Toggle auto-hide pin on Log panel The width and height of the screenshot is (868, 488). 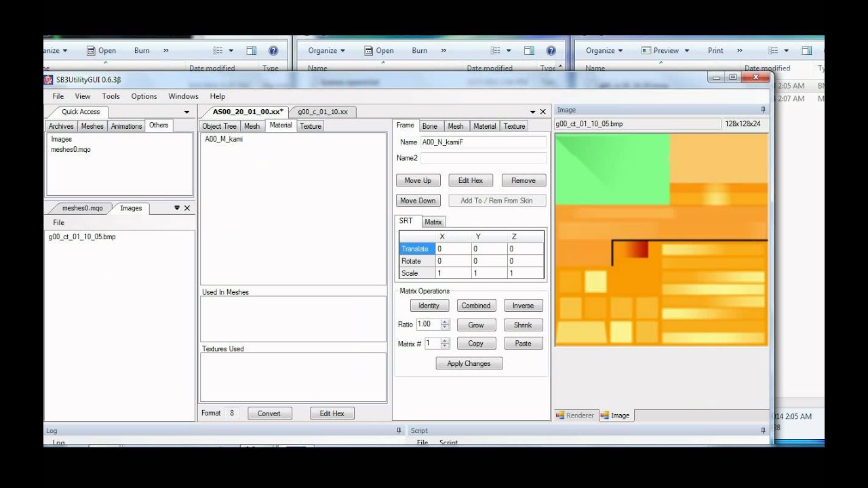(x=399, y=430)
